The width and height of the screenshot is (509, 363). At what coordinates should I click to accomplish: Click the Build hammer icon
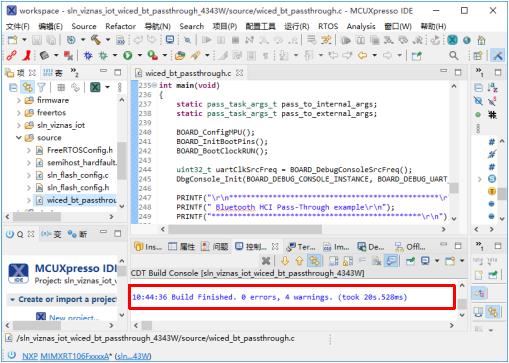96,40
